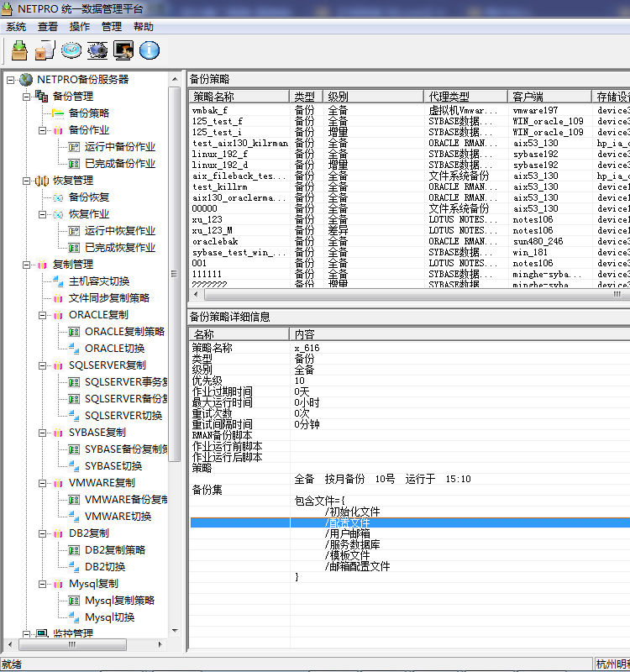Viewport: 630px width, 672px height.
Task: Click the icon next to 恢复管理 node
Action: click(42, 181)
